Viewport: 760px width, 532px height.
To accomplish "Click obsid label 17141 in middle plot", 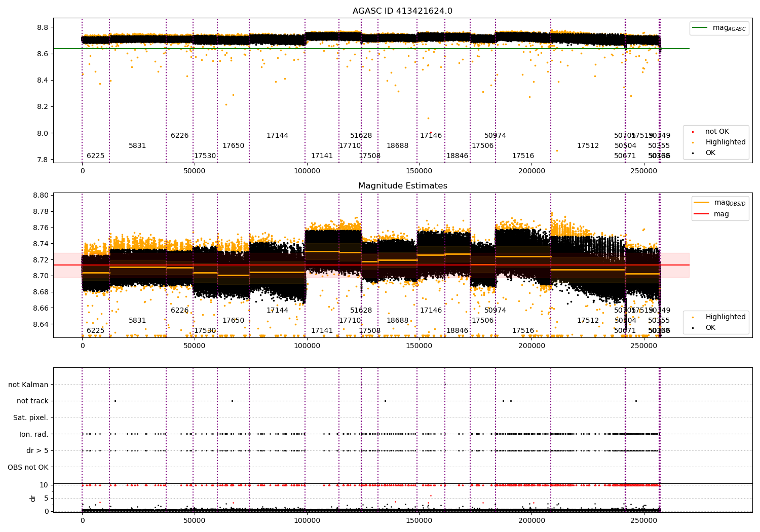I will coord(322,331).
